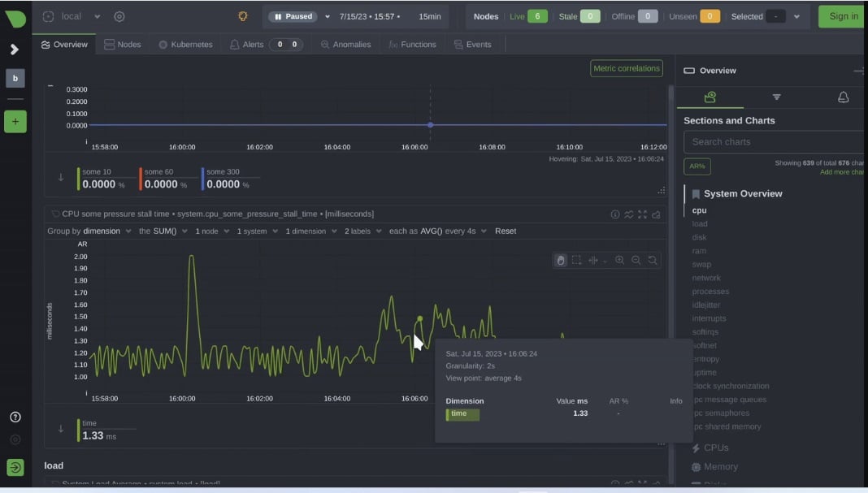Select the horizontal select-and-zoom tool
This screenshot has width=868, height=493.
[x=592, y=261]
